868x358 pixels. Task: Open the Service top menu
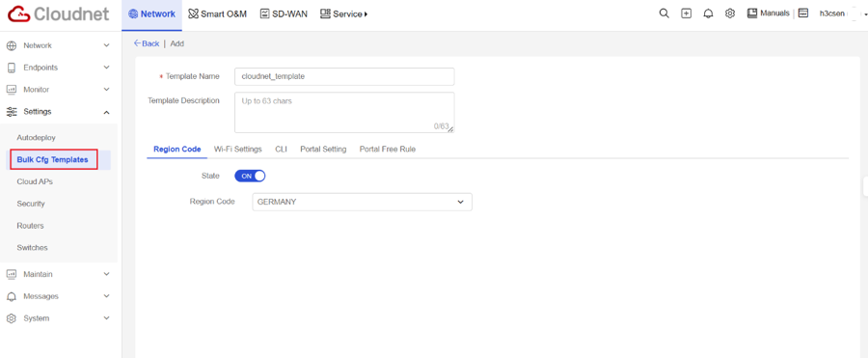click(x=343, y=14)
